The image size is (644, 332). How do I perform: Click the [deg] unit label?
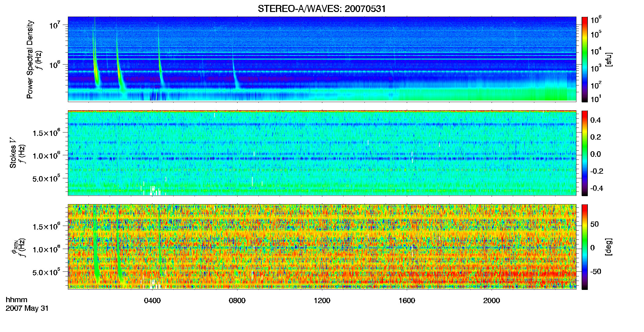point(608,247)
